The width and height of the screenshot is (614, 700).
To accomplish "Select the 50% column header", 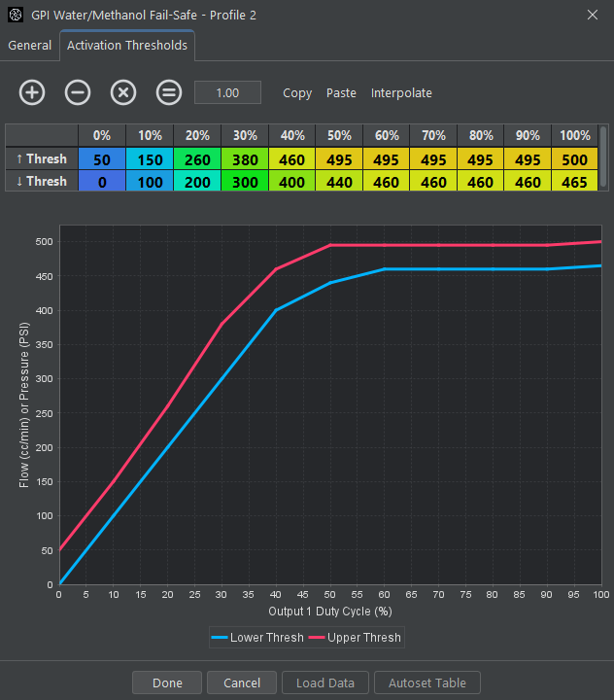I will (x=339, y=135).
